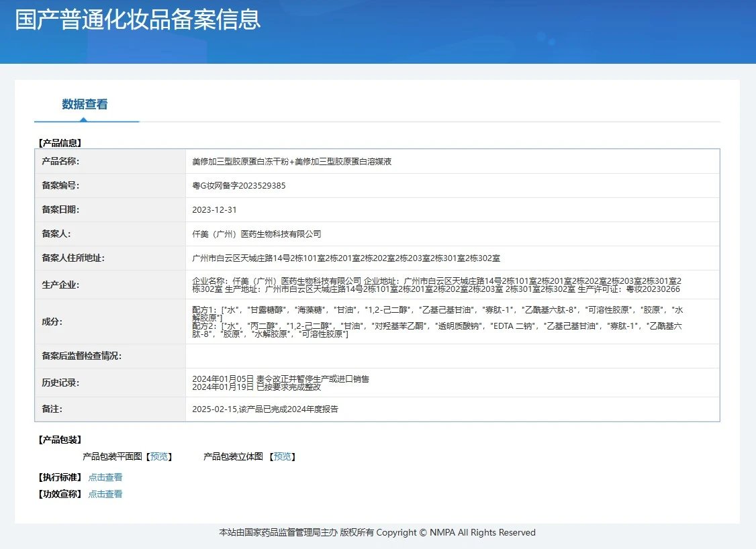756x549 pixels.
Task: Click the page title 国产普通化妆品备案信息
Action: pyautogui.click(x=138, y=19)
